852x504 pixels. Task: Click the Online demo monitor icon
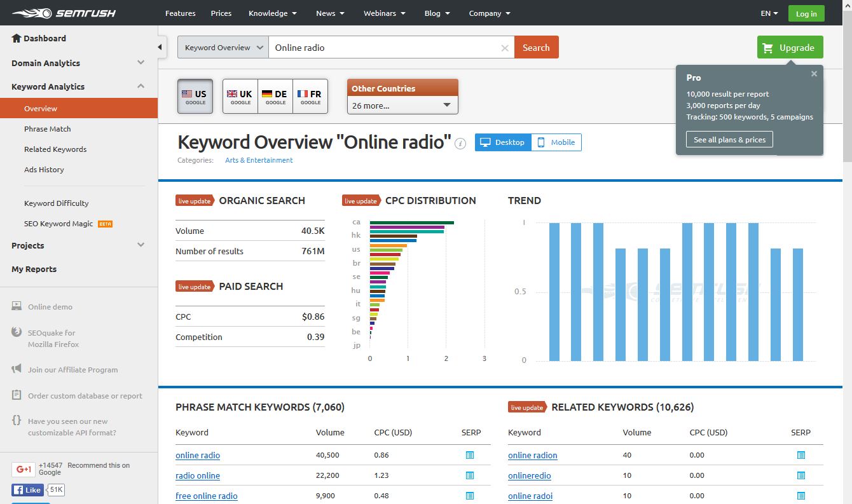pos(17,306)
